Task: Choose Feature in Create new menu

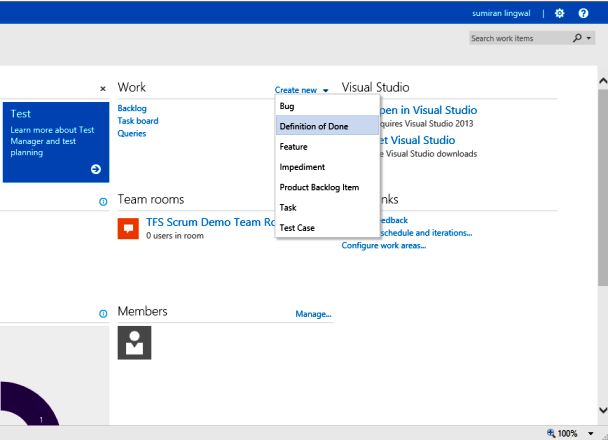Action: pyautogui.click(x=327, y=147)
